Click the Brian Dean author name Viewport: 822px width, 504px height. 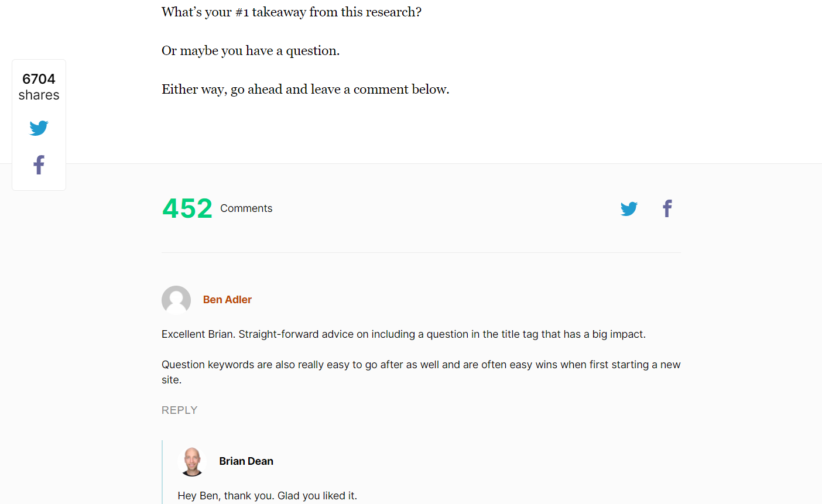(x=246, y=461)
